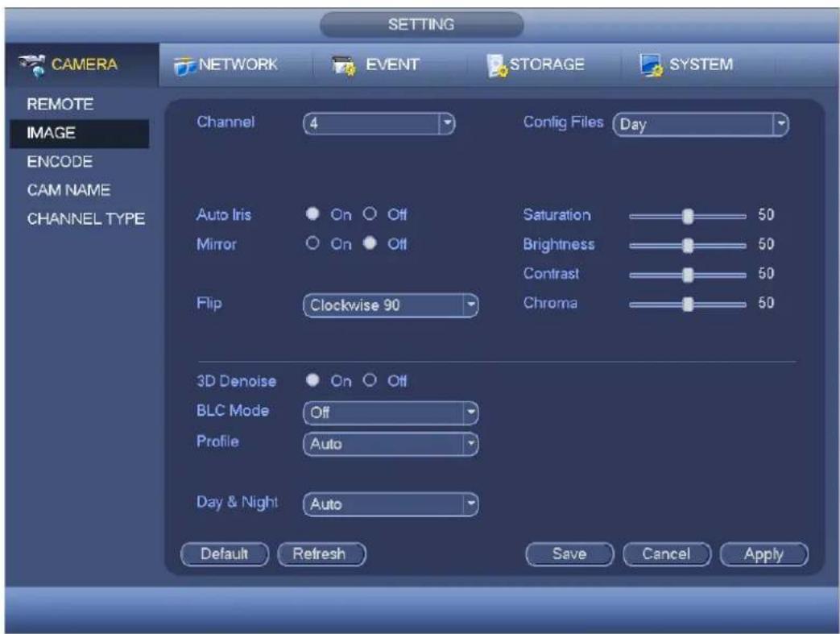
Task: Click the Brightness value 50
Action: tap(766, 244)
